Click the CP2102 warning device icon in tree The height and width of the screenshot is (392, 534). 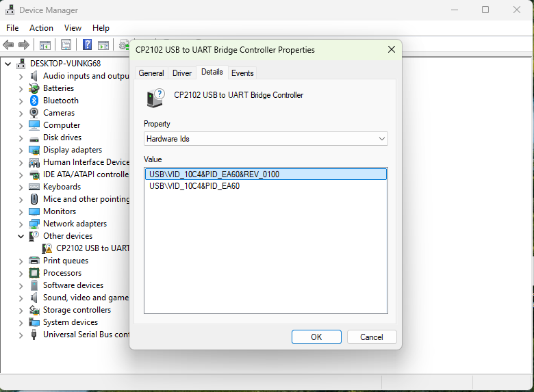coord(47,248)
